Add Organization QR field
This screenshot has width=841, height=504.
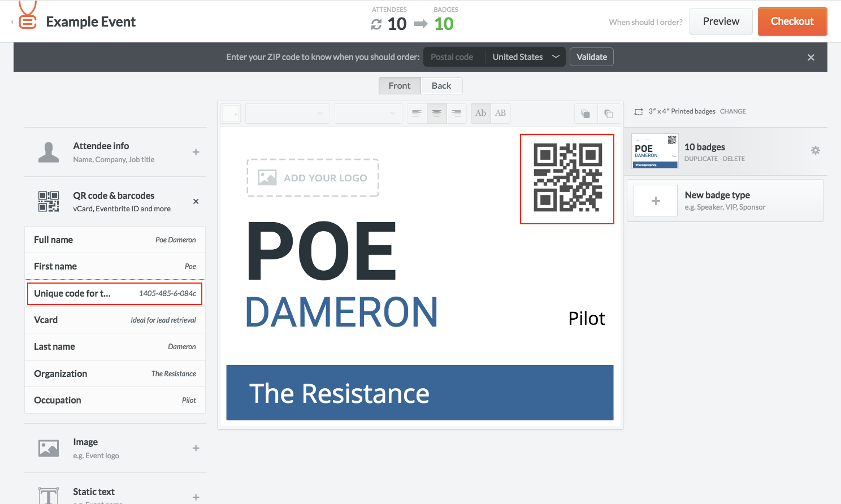pos(115,373)
